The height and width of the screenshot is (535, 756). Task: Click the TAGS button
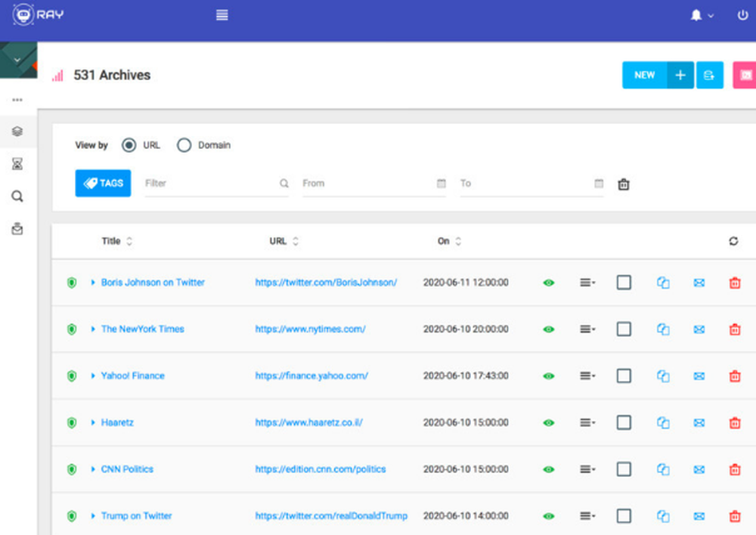point(103,183)
